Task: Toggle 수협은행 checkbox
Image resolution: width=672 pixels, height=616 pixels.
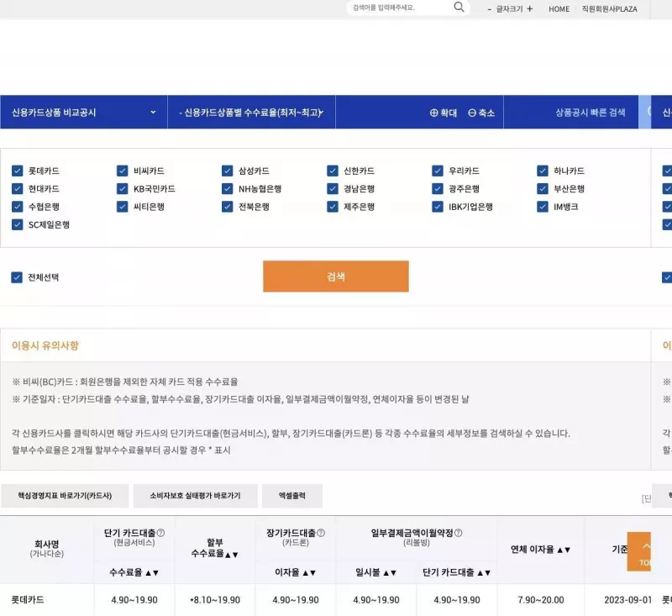Action: pos(17,207)
